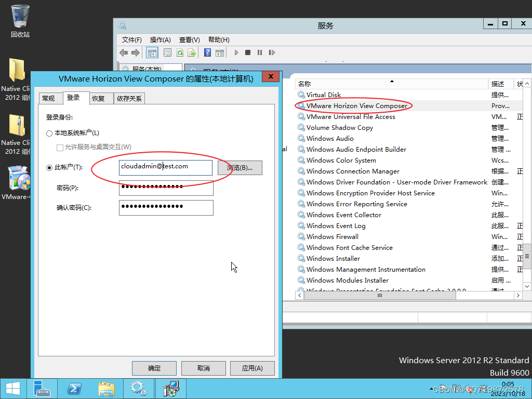Select the VMware Universal File Access service
The width and height of the screenshot is (532, 399).
pyautogui.click(x=408, y=117)
